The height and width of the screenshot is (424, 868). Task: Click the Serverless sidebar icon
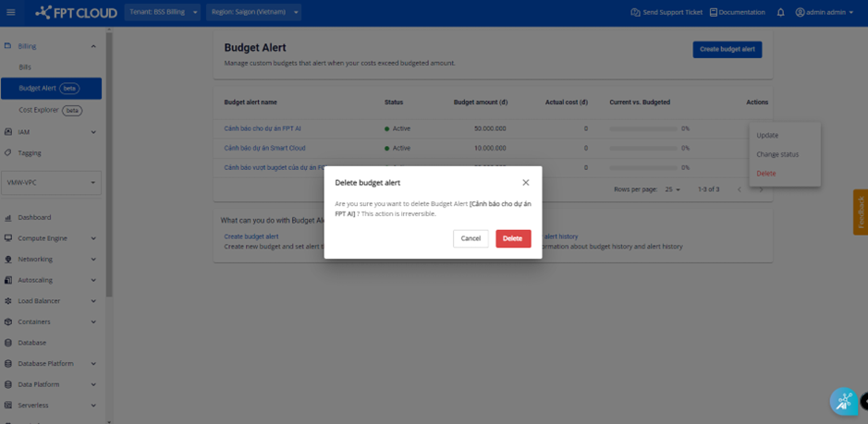[x=8, y=406]
